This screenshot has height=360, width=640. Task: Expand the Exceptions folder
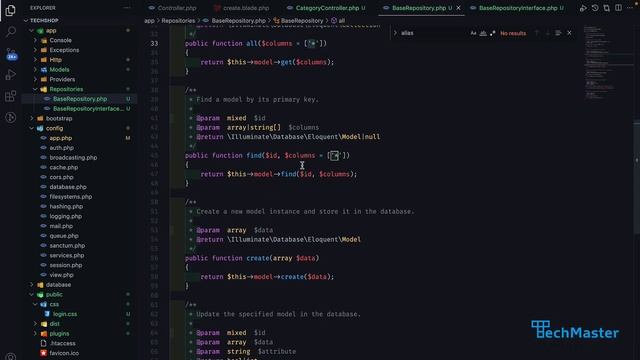coord(35,50)
